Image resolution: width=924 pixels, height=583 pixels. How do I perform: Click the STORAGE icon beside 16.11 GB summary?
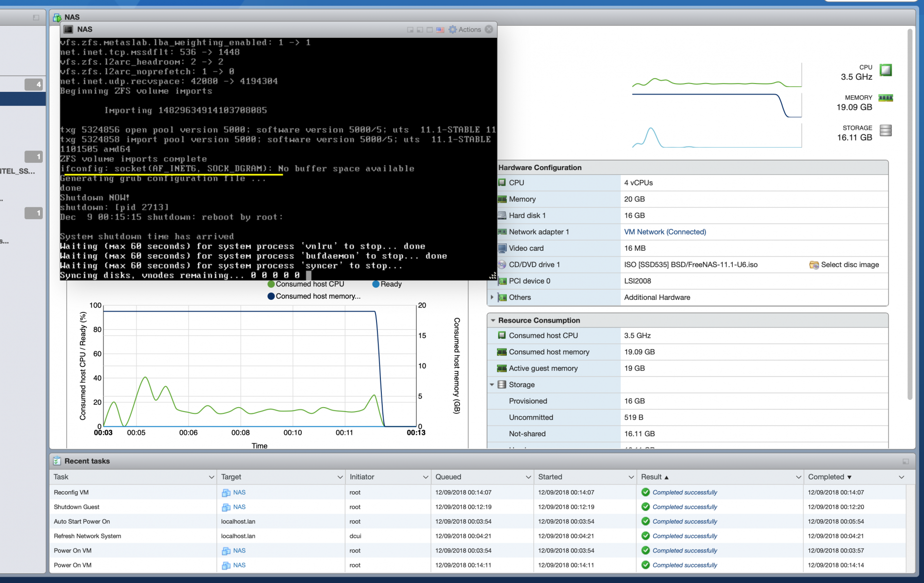(x=886, y=130)
